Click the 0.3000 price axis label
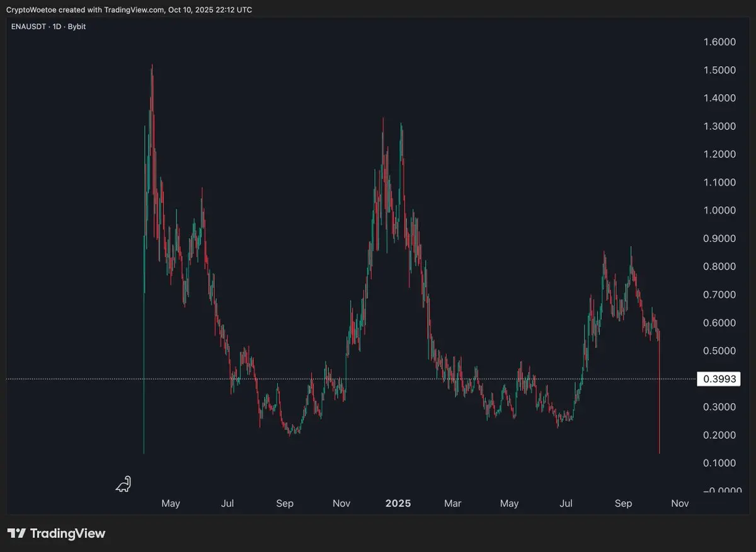The width and height of the screenshot is (756, 552). [719, 406]
